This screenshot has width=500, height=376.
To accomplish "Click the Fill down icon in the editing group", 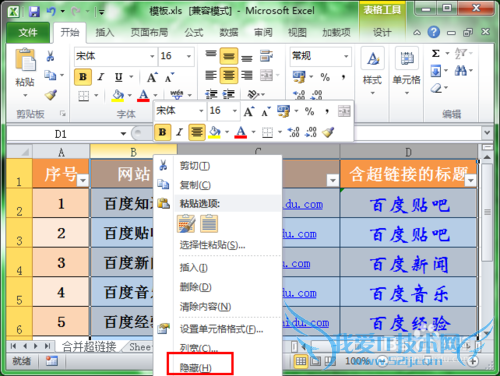I will [x=436, y=71].
